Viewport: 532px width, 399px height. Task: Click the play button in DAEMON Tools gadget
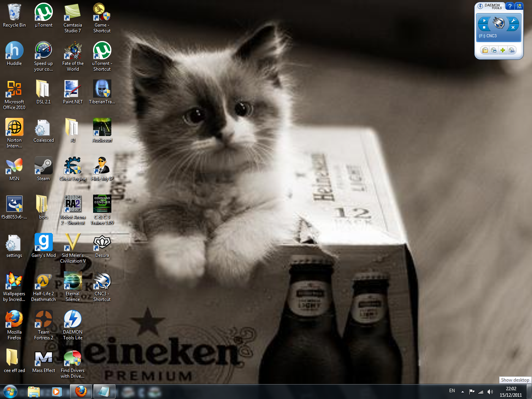[484, 21]
